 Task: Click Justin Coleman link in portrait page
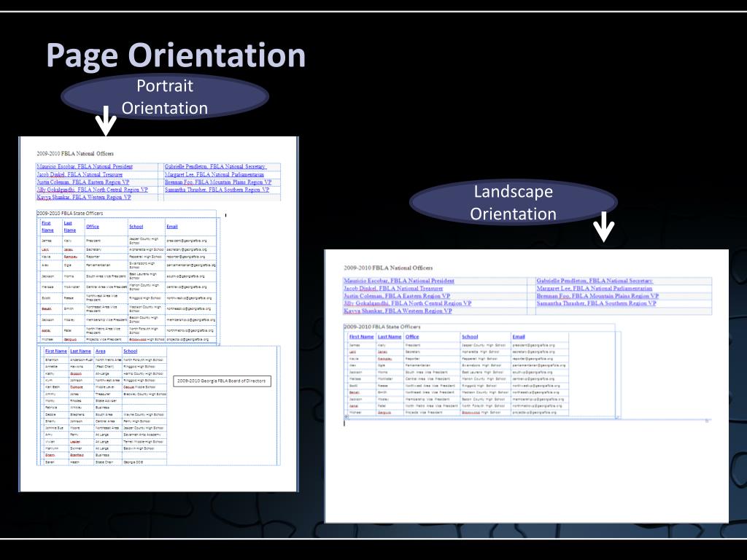click(83, 182)
